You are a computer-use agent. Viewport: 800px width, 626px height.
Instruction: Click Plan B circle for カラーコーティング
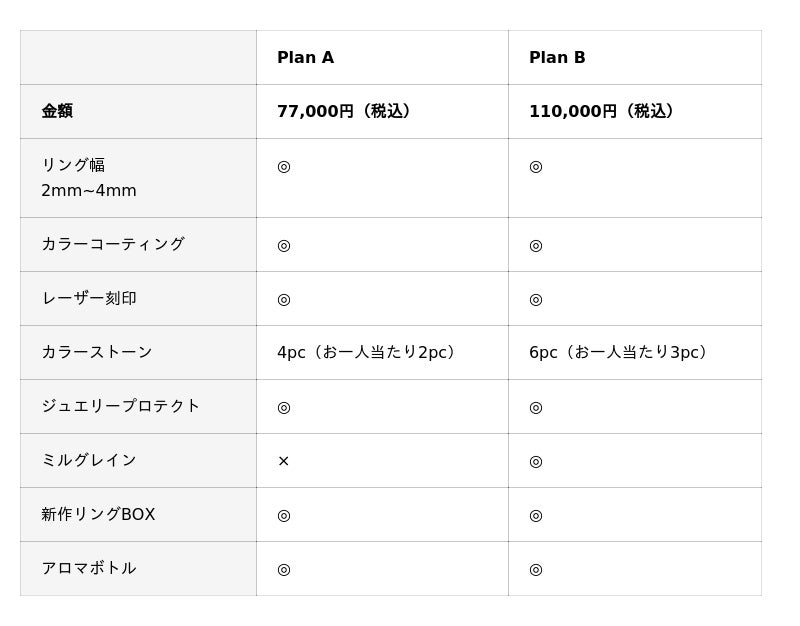[536, 245]
